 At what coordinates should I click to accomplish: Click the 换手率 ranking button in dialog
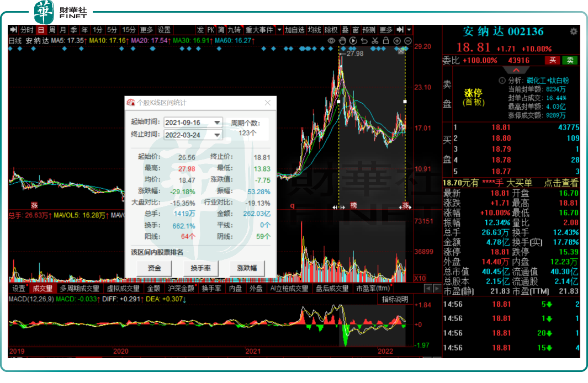click(x=200, y=268)
